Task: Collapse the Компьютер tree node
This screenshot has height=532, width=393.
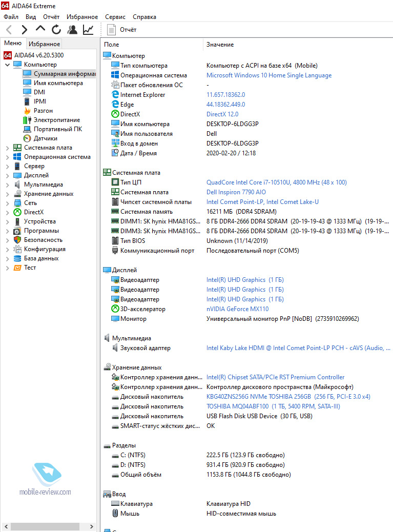Action: tap(8, 65)
